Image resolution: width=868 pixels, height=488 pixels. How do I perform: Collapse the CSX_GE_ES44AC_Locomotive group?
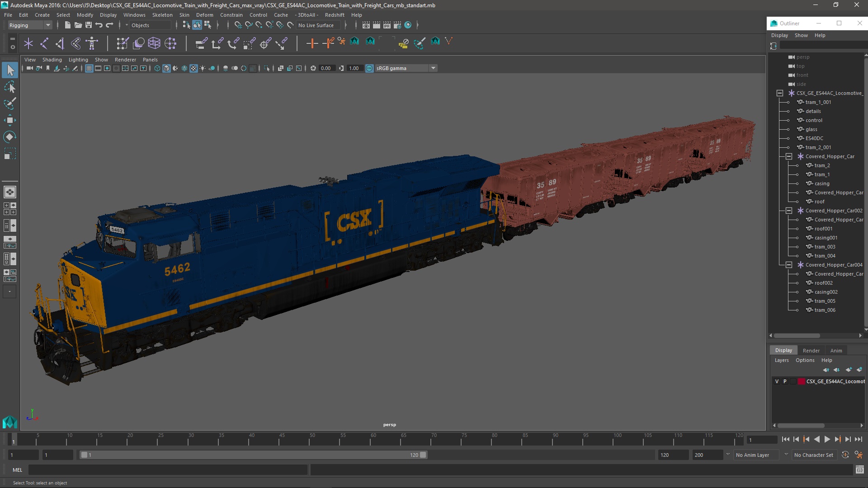pyautogui.click(x=780, y=93)
